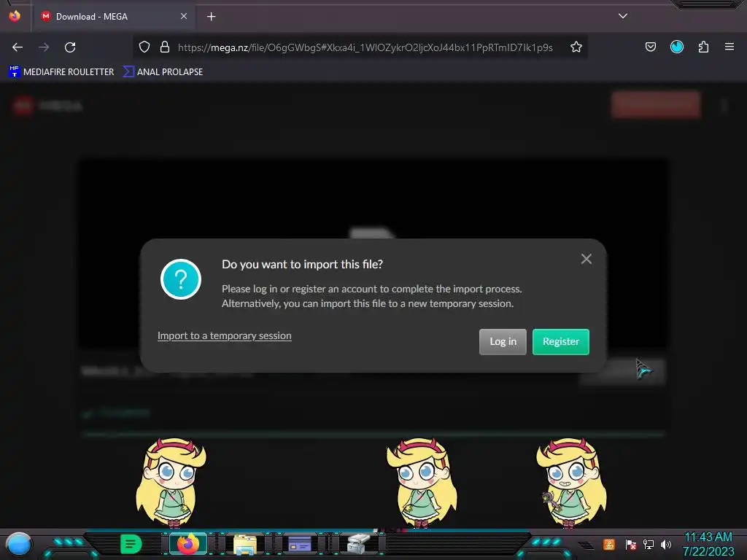The height and width of the screenshot is (560, 747).
Task: Click the green Register button
Action: point(561,341)
